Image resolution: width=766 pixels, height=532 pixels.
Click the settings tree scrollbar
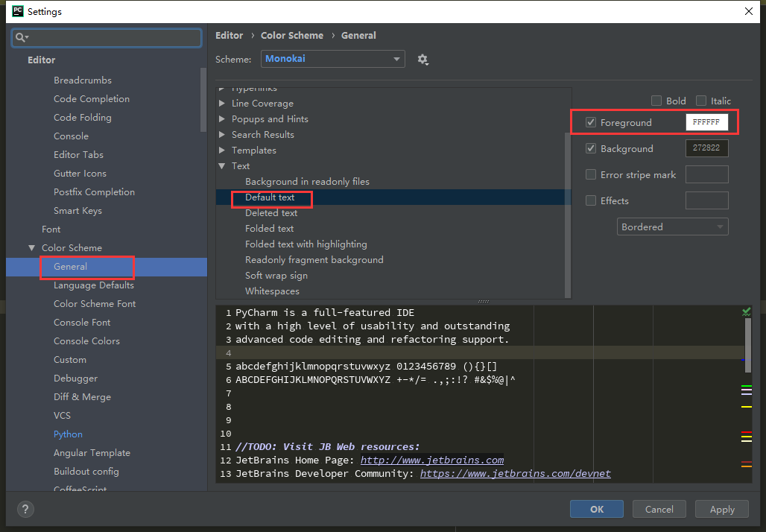(203, 100)
